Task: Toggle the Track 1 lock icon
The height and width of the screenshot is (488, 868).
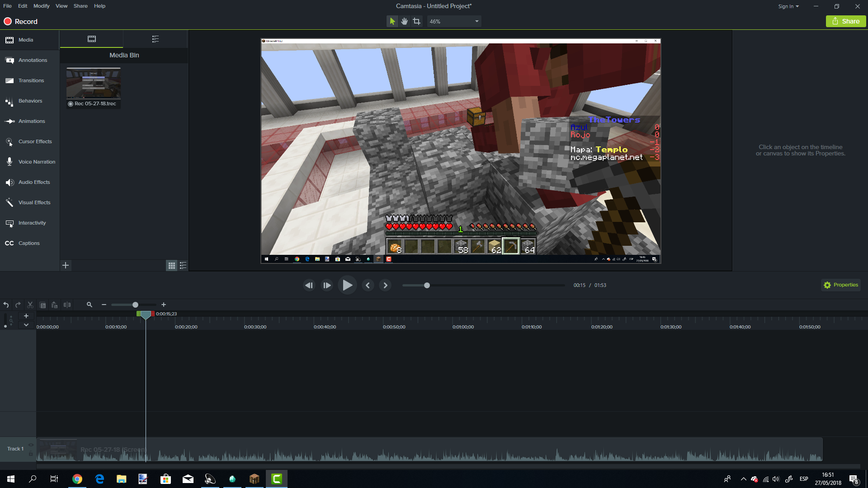Action: [31, 453]
